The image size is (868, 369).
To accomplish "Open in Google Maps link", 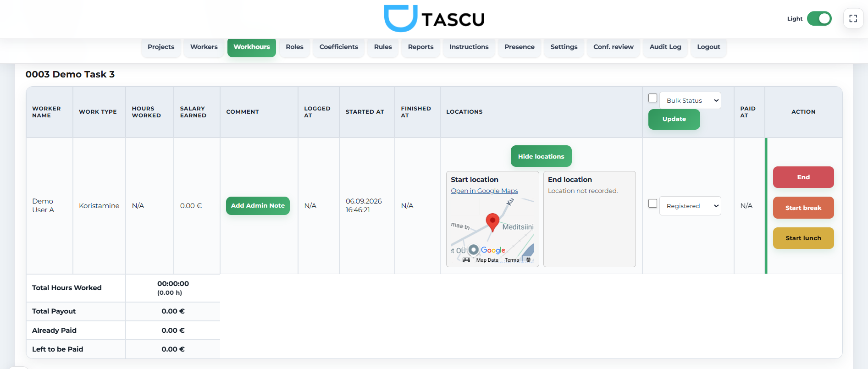I will coord(484,191).
